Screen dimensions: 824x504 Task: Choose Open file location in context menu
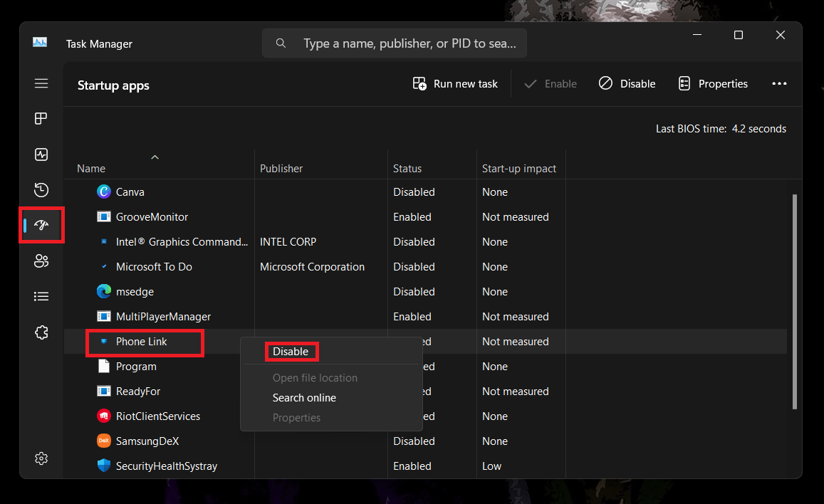[x=315, y=377]
